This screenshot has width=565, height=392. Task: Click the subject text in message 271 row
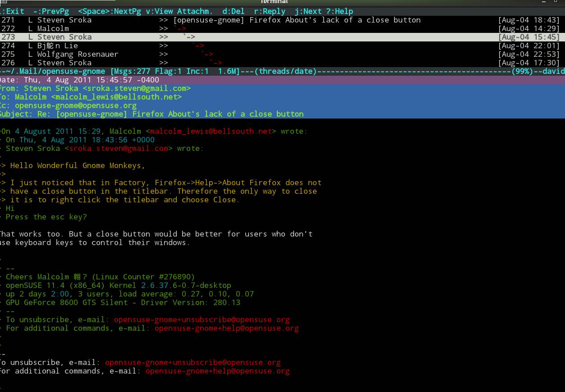[x=297, y=20]
